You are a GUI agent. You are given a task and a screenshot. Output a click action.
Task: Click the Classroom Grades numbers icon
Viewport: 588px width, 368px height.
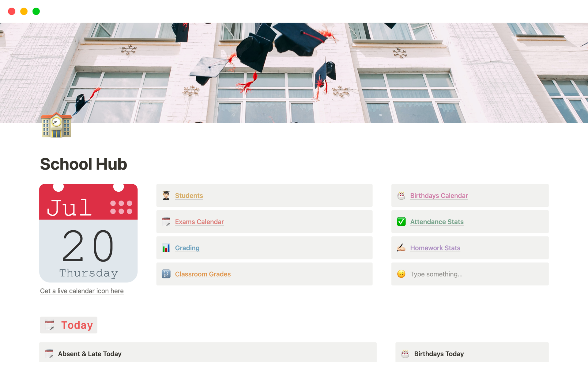click(166, 274)
